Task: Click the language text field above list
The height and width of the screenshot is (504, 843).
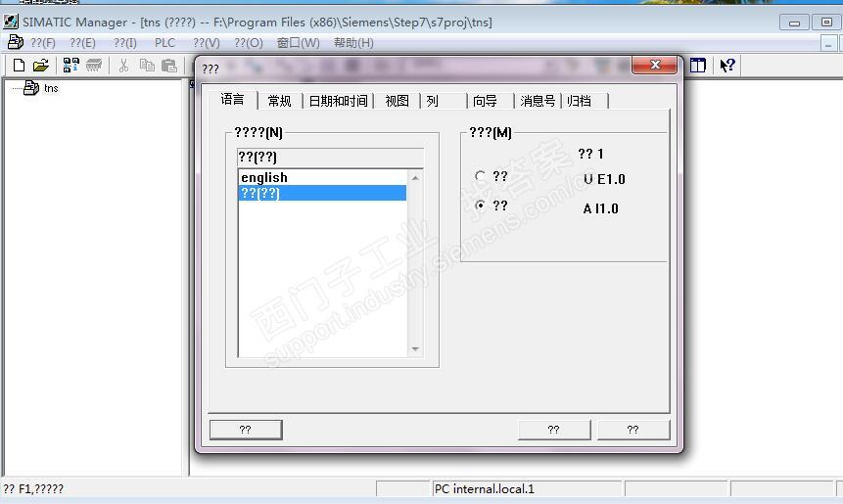Action: 330,157
